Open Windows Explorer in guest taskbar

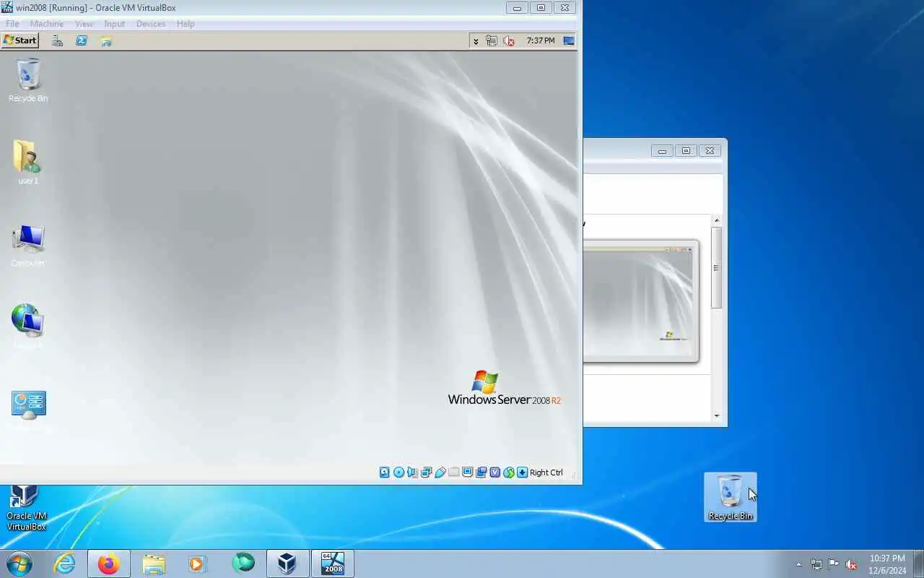point(106,41)
